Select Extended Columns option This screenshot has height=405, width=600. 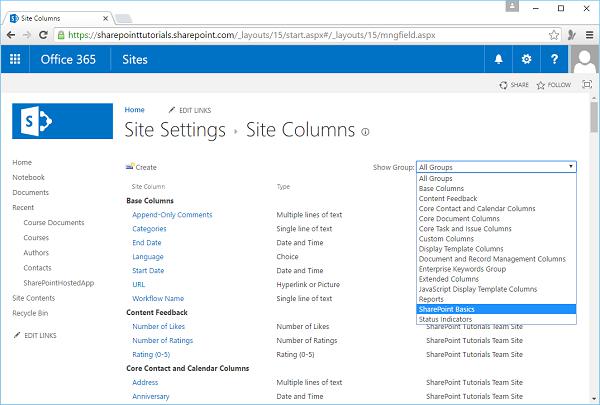(496, 279)
